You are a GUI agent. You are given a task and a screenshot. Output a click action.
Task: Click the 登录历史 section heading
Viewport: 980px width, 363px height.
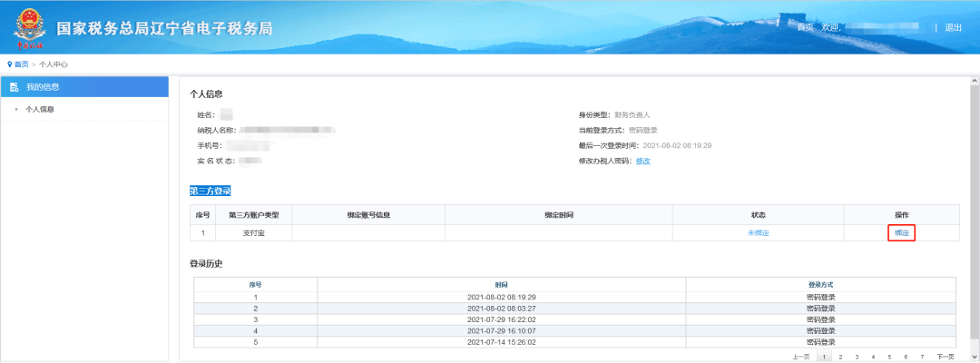point(206,264)
